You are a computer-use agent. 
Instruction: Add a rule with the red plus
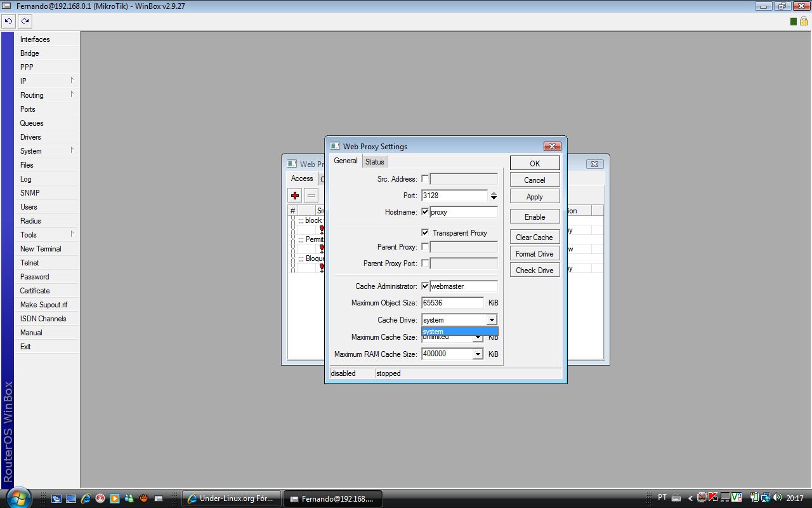click(x=294, y=195)
